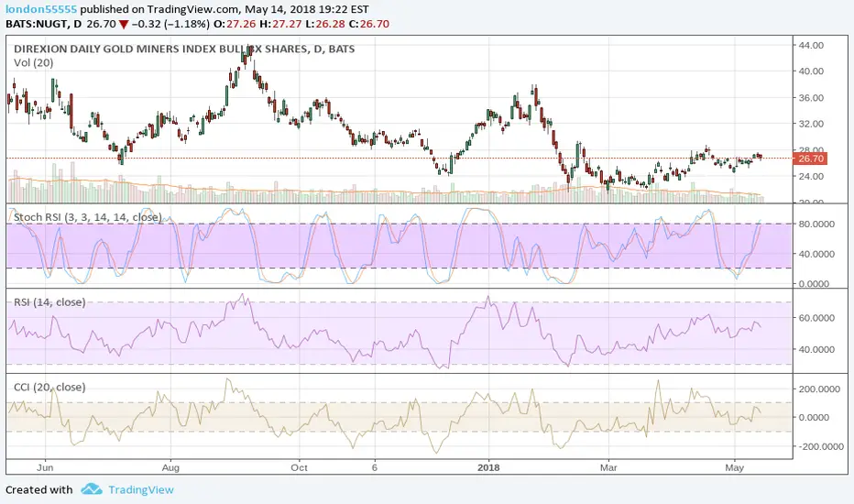Click the Created with text
This screenshot has width=854, height=504.
pos(38,490)
